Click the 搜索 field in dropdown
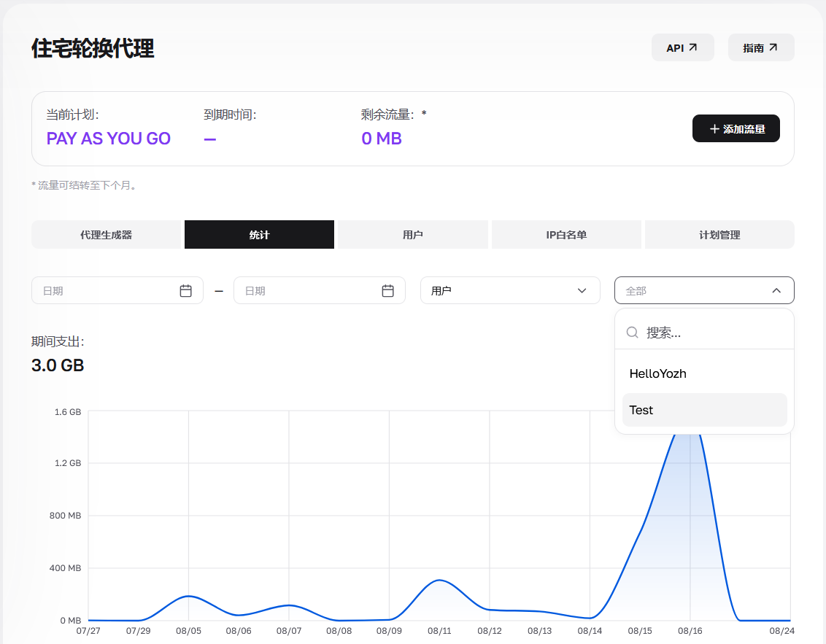The image size is (826, 644). pyautogui.click(x=704, y=333)
